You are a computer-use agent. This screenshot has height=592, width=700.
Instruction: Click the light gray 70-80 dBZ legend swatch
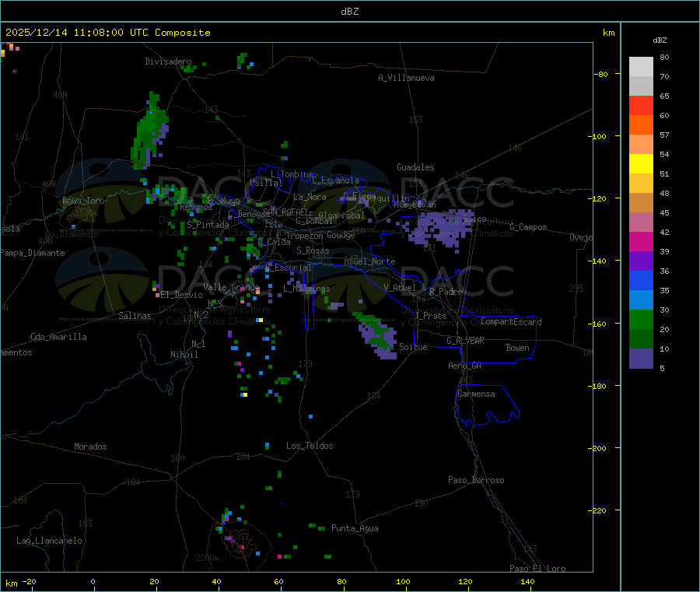click(x=641, y=67)
